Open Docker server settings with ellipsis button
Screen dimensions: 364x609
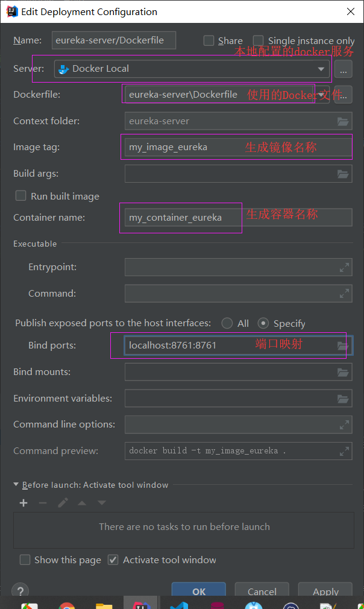pyautogui.click(x=343, y=69)
